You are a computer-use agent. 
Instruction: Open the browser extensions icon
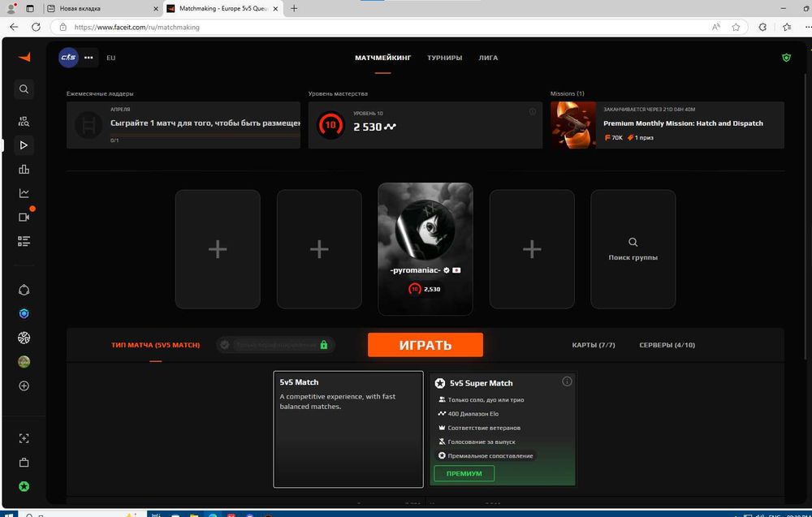coord(762,27)
